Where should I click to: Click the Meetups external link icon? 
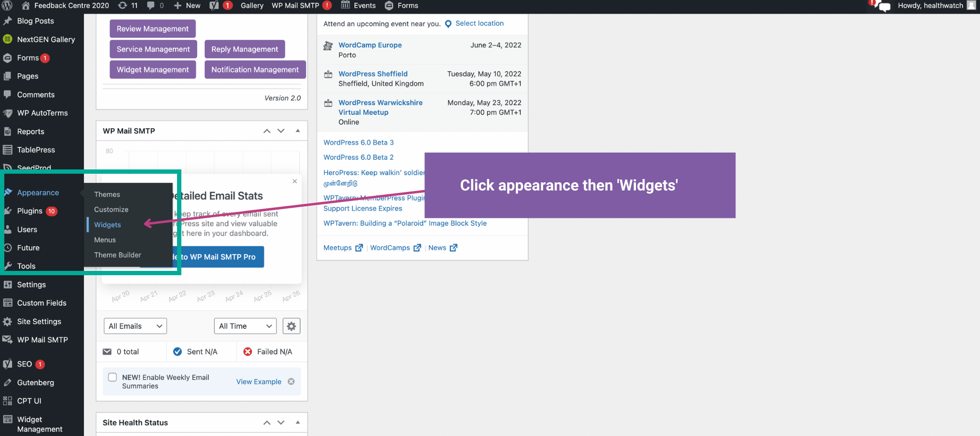click(359, 248)
